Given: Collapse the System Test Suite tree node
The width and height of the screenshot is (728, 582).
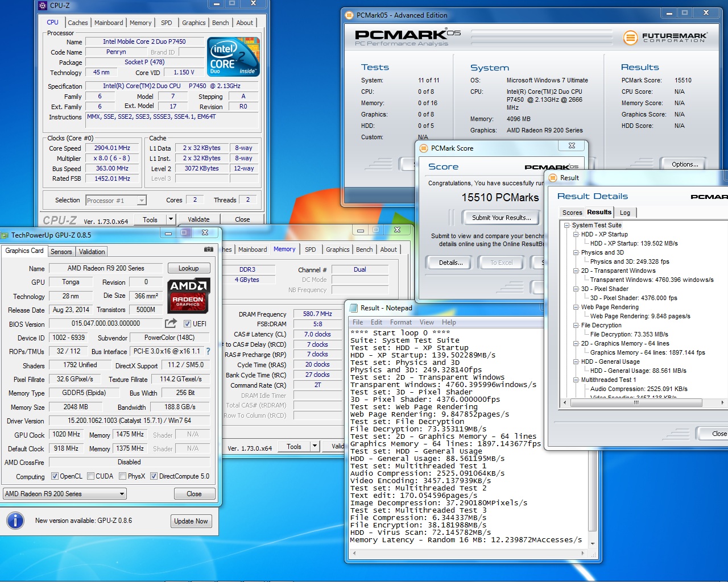Looking at the screenshot, I should click(566, 225).
